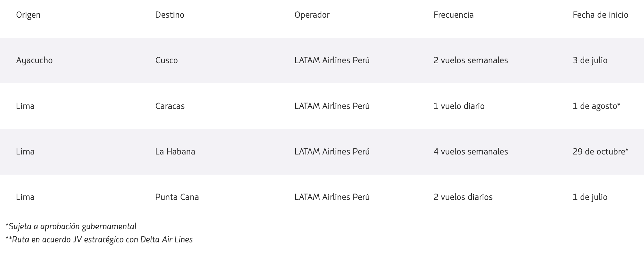Image resolution: width=644 pixels, height=254 pixels.
Task: Select the 4 vuelos semanales cell
Action: [470, 152]
